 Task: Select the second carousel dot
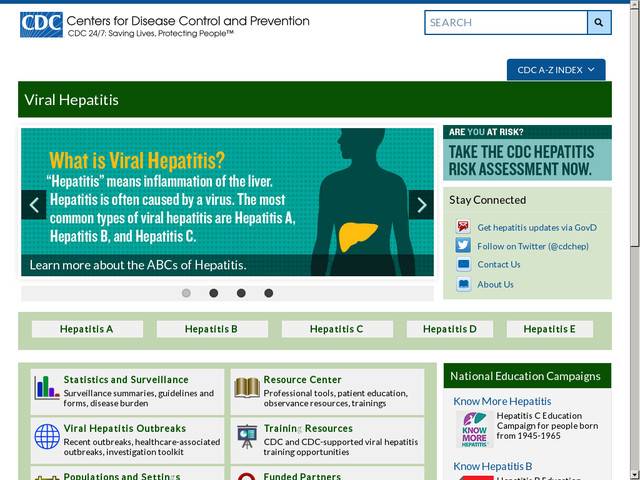click(213, 293)
